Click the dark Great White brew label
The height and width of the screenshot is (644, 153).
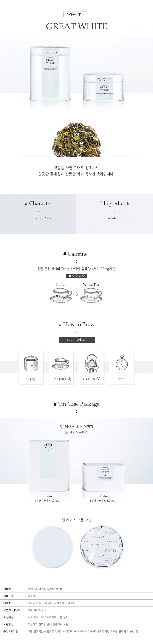coord(77,340)
